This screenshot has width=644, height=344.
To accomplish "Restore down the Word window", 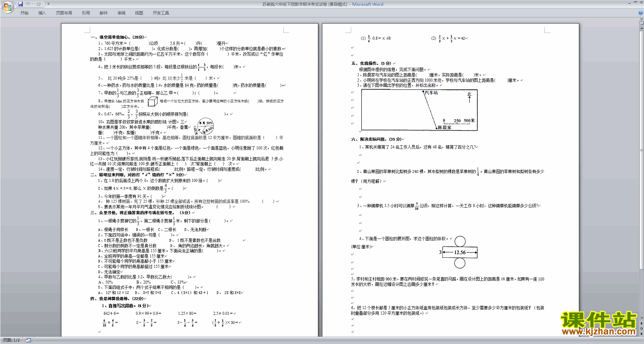I will [x=635, y=3].
